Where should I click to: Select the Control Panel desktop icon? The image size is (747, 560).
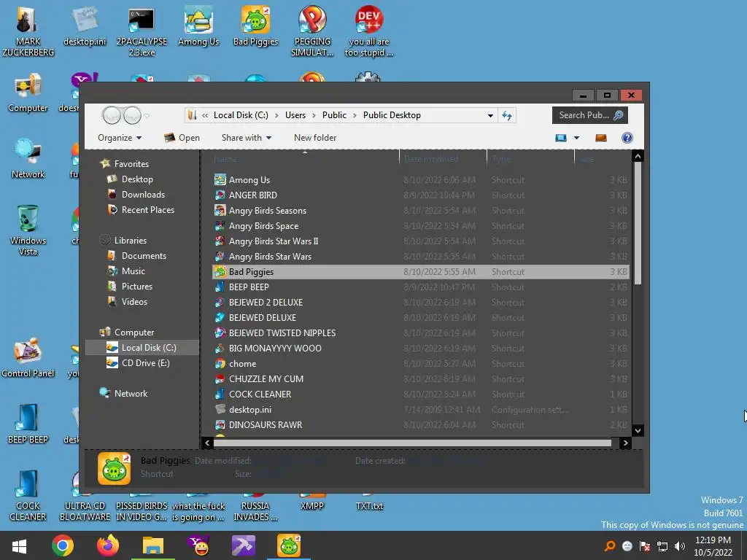pos(28,357)
